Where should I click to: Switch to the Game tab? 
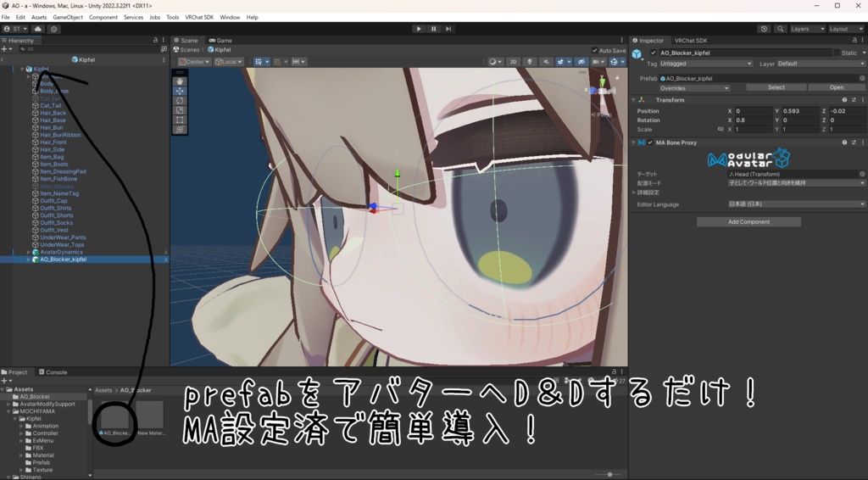click(x=220, y=41)
